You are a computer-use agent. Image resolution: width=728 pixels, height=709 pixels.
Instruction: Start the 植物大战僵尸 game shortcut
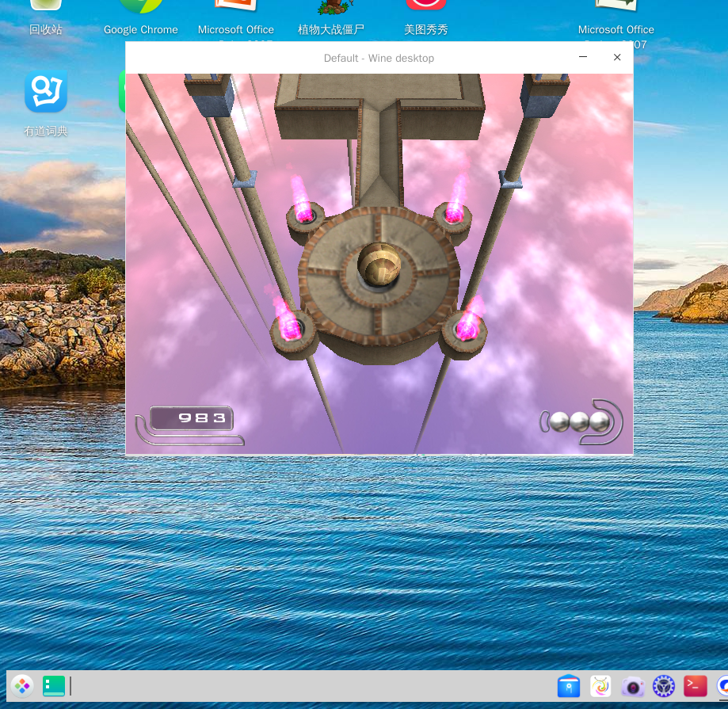click(331, 12)
